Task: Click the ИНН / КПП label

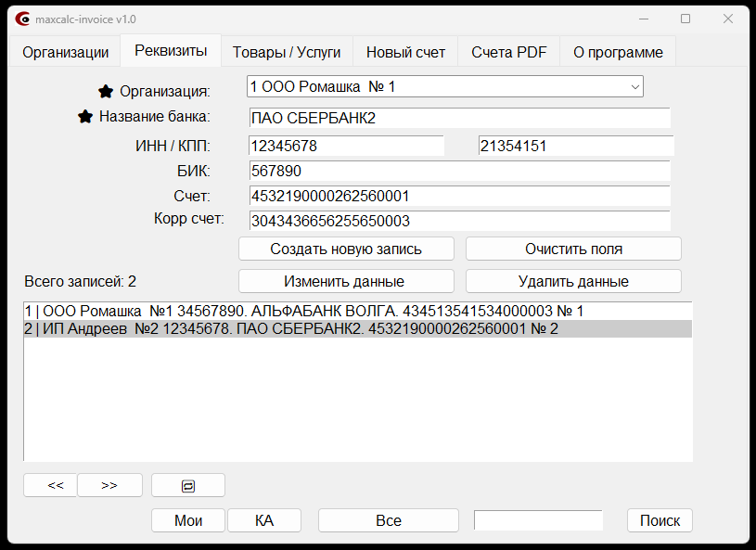Action: [x=173, y=146]
